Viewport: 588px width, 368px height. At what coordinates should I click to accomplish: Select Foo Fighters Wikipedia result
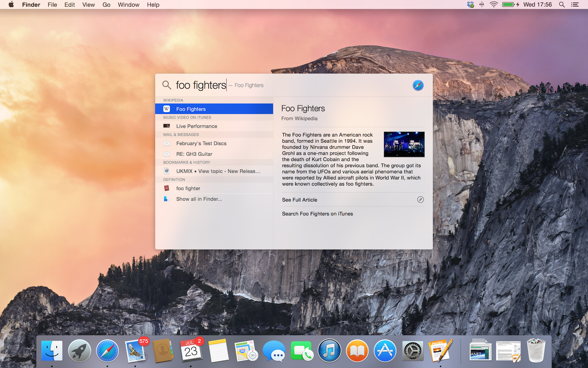pyautogui.click(x=214, y=109)
